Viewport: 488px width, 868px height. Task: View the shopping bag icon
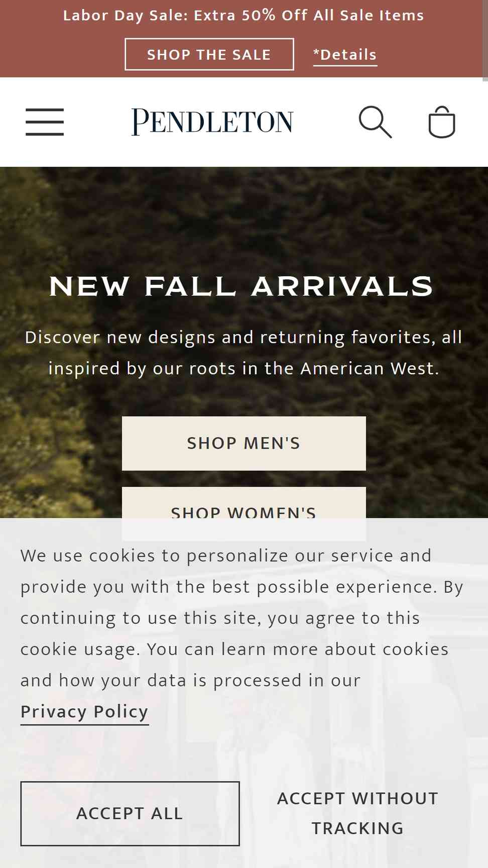442,122
